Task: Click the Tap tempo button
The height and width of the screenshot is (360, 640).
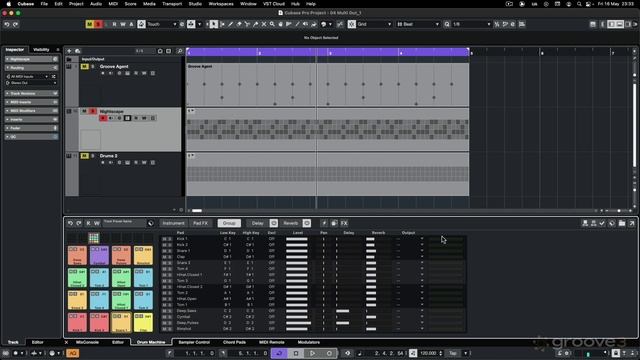Action: 453,353
